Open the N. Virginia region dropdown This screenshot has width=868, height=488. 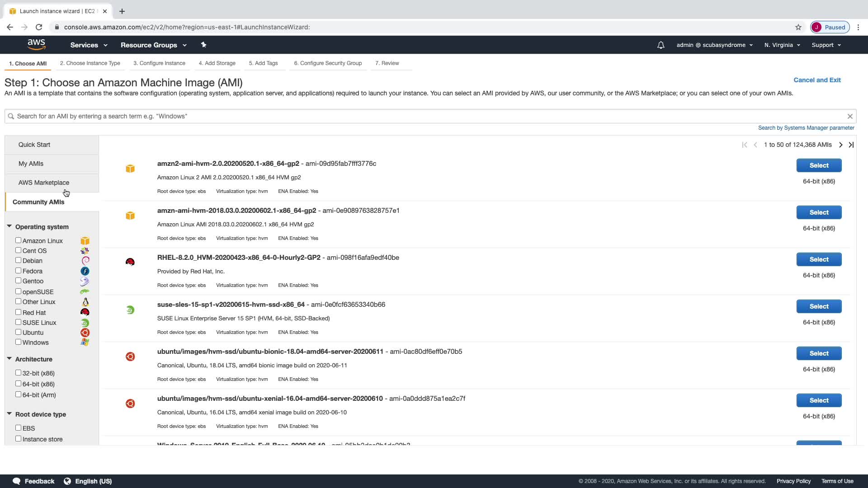point(782,45)
